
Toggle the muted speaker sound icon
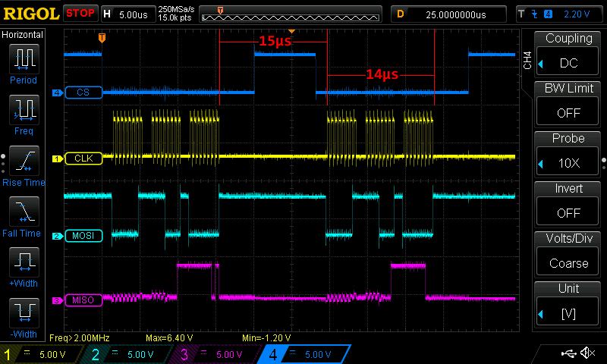(588, 353)
